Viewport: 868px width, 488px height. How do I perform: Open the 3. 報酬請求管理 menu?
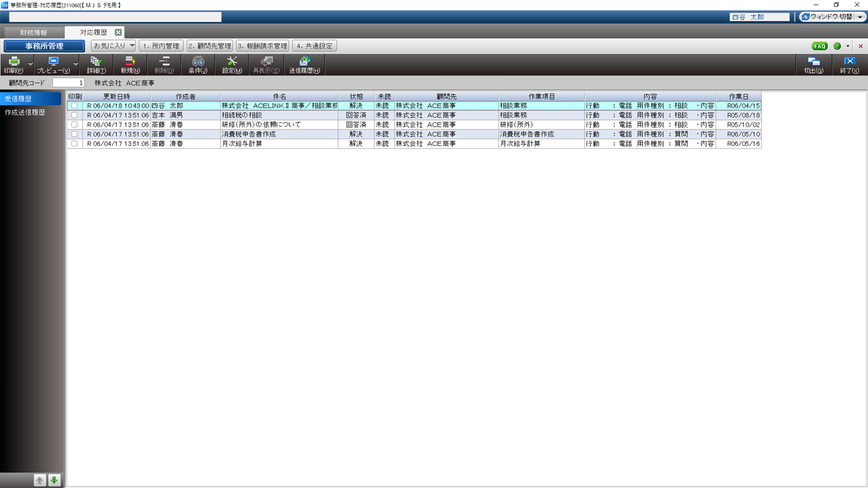(263, 46)
